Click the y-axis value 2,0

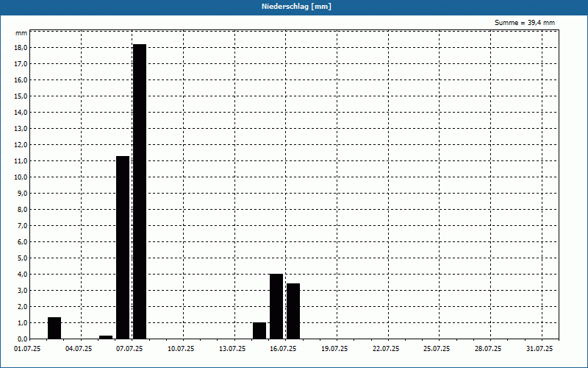point(22,306)
